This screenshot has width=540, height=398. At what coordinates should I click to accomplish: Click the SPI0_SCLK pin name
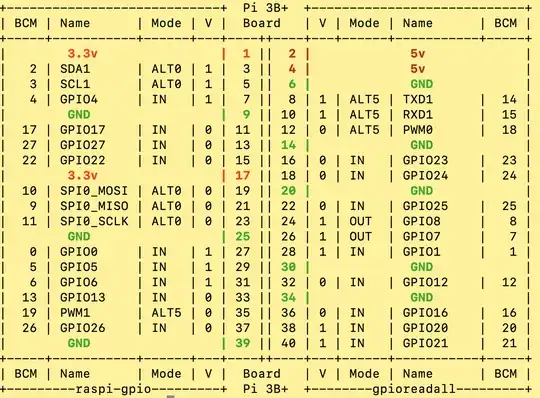pyautogui.click(x=94, y=221)
